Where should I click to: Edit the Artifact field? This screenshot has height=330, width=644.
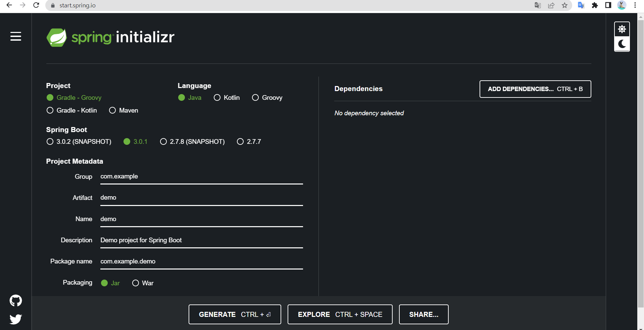pyautogui.click(x=202, y=198)
